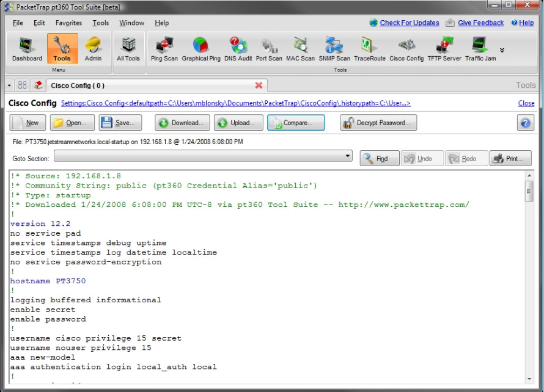Click the Give Feedback envelope icon
Screen dimensions: 544x392
click(450, 23)
